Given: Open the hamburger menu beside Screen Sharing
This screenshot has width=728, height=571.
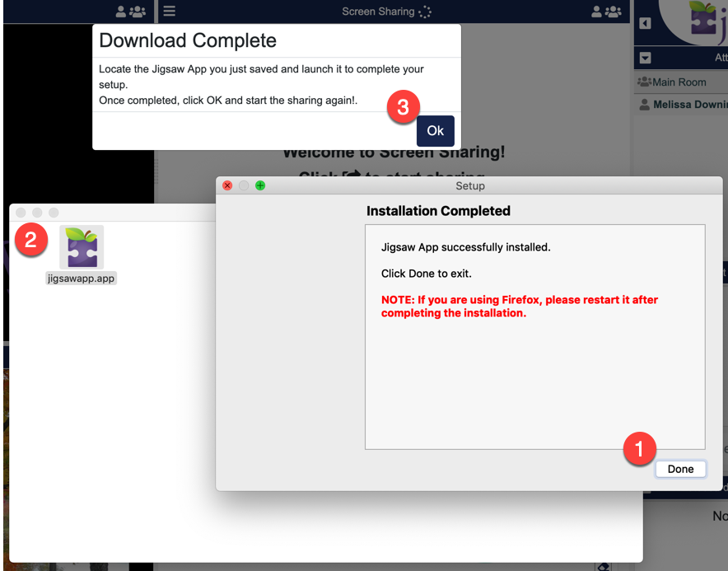Looking at the screenshot, I should (169, 12).
